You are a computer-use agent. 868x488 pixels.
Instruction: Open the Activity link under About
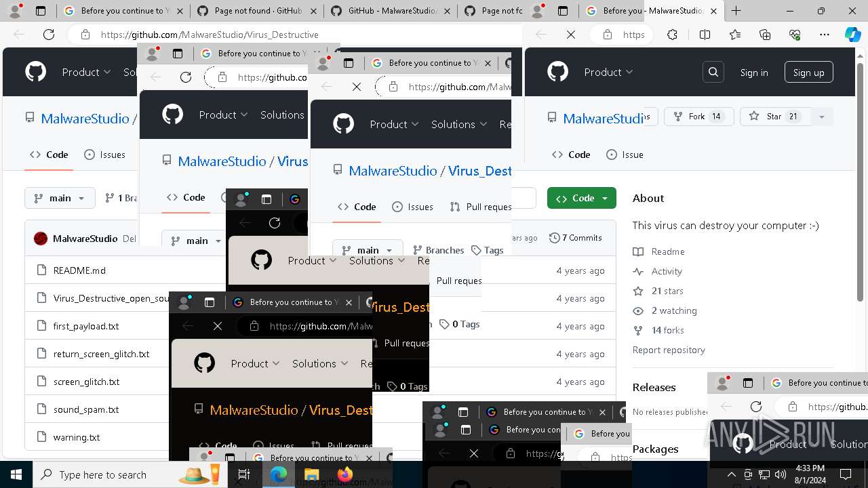click(x=658, y=271)
